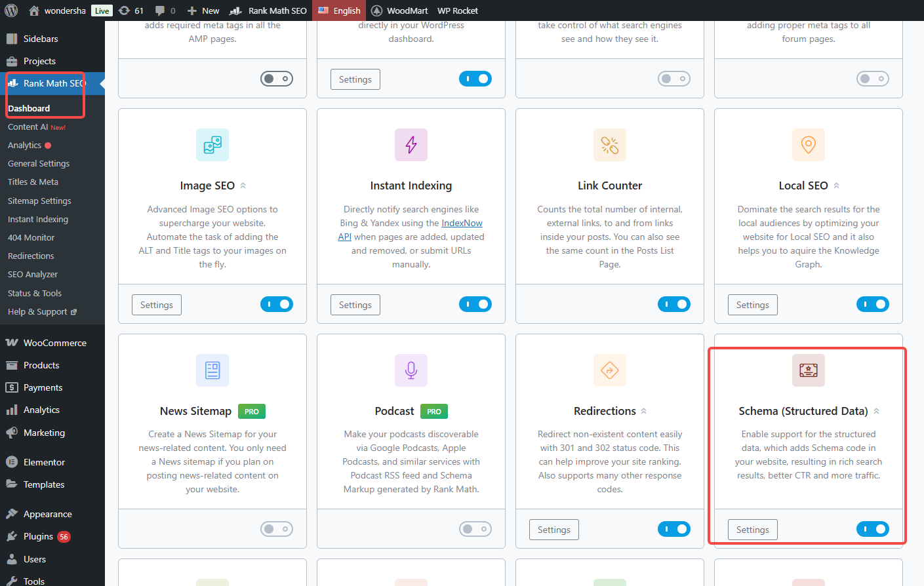Click the Redirections arrow icon

tap(609, 370)
